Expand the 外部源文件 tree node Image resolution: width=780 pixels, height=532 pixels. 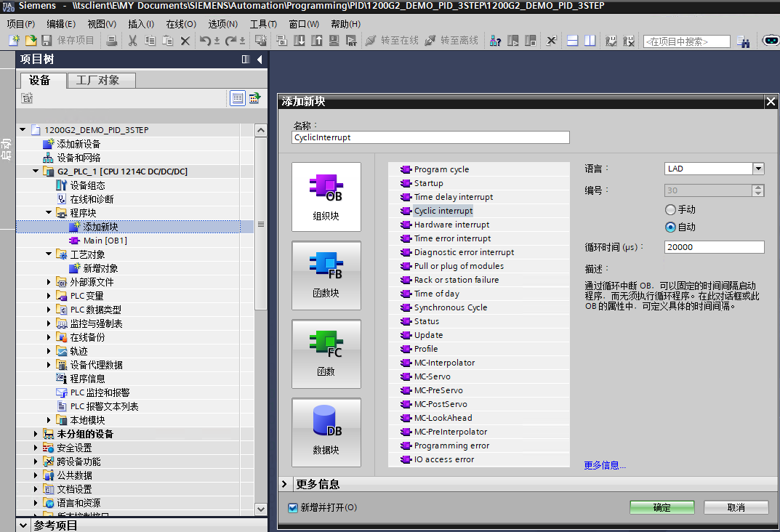(49, 282)
